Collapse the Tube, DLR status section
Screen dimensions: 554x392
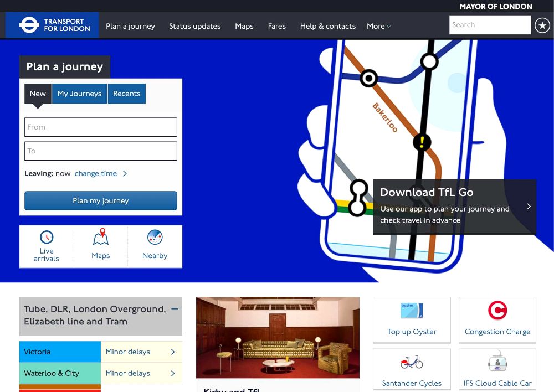point(175,308)
